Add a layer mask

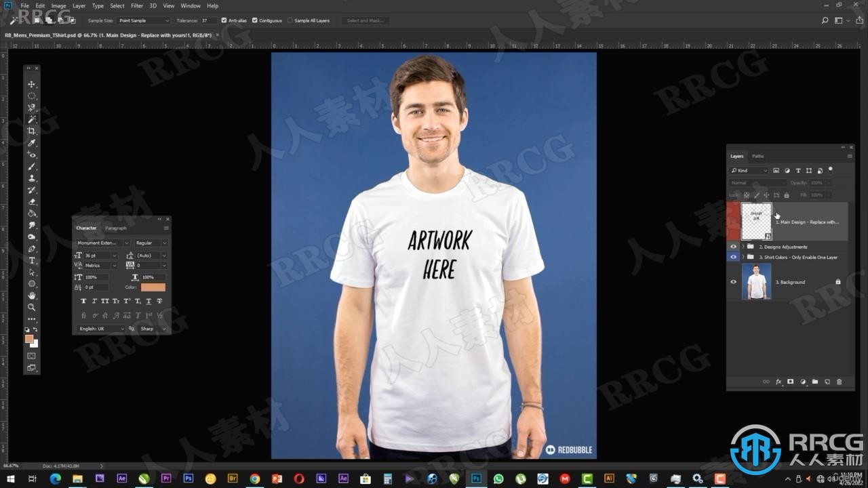pos(790,382)
